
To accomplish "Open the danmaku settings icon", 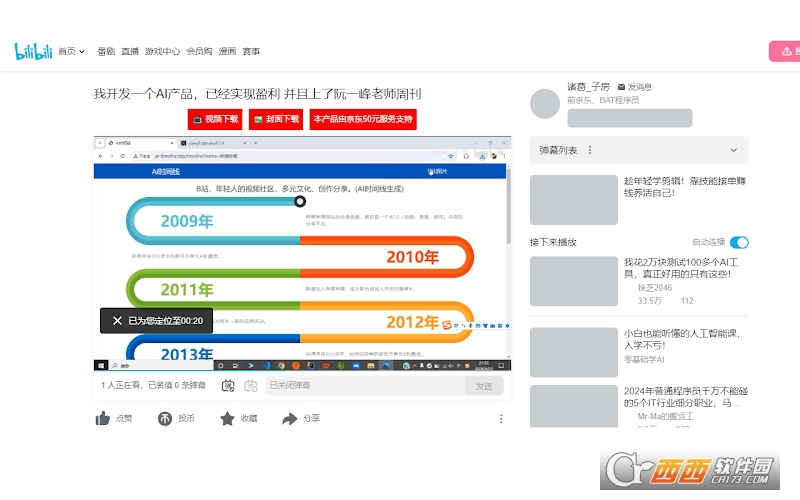I will tap(251, 386).
